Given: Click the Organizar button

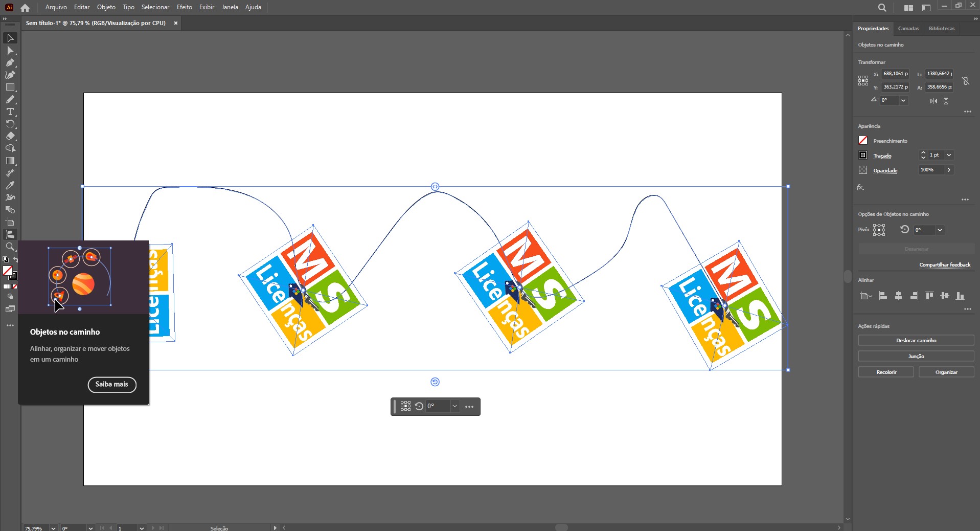Looking at the screenshot, I should click(x=946, y=372).
